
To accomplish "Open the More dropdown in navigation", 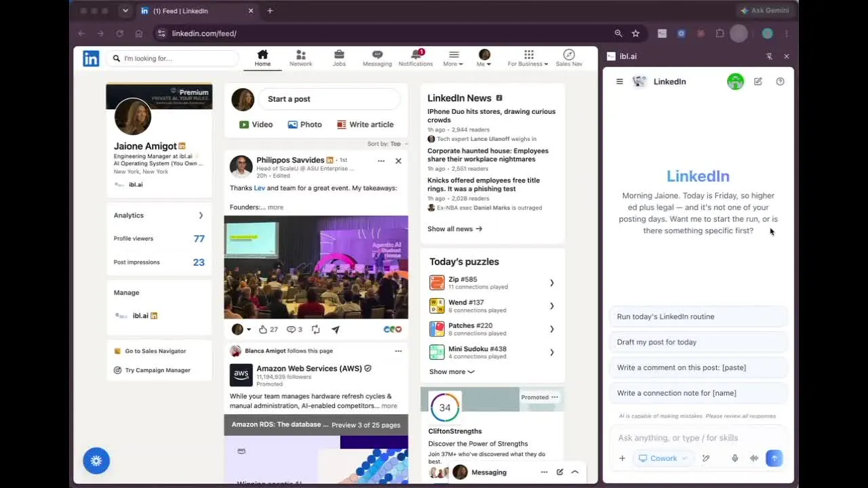I will pos(453,58).
